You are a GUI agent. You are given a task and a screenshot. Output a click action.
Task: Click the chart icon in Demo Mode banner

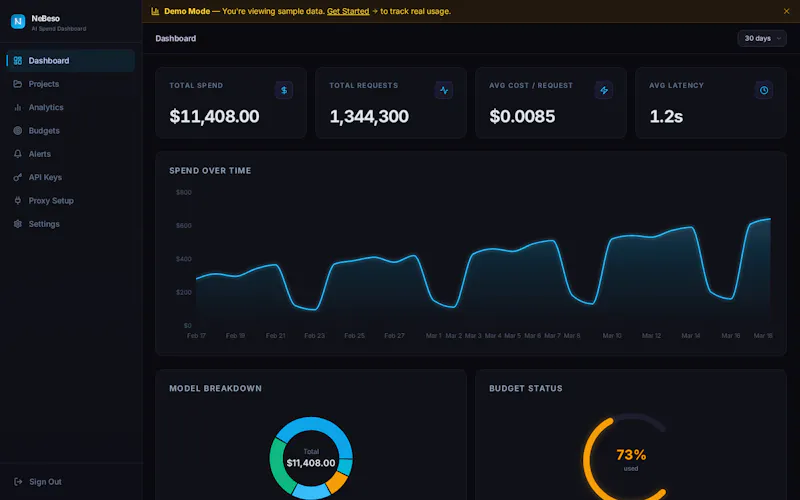(x=155, y=11)
